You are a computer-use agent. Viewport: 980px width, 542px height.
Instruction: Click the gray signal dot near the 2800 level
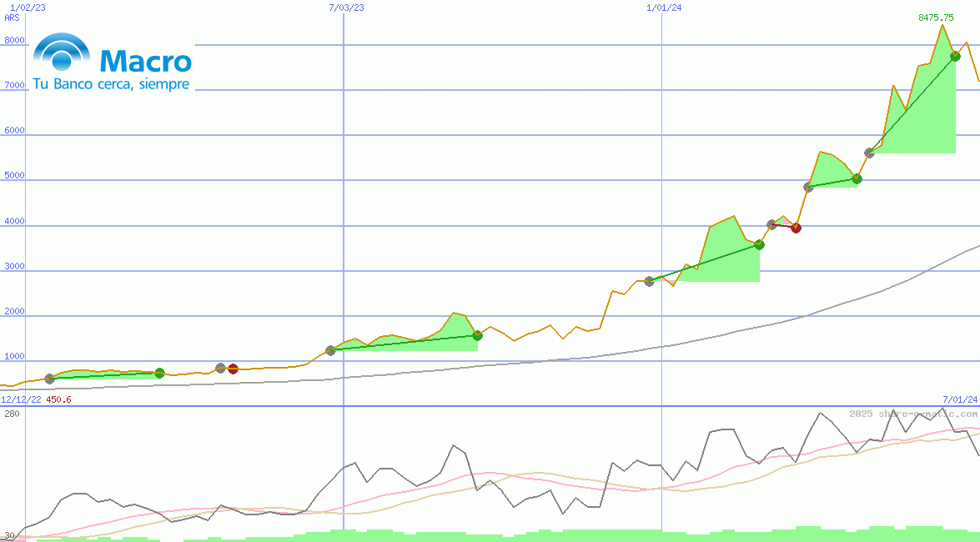tap(650, 281)
